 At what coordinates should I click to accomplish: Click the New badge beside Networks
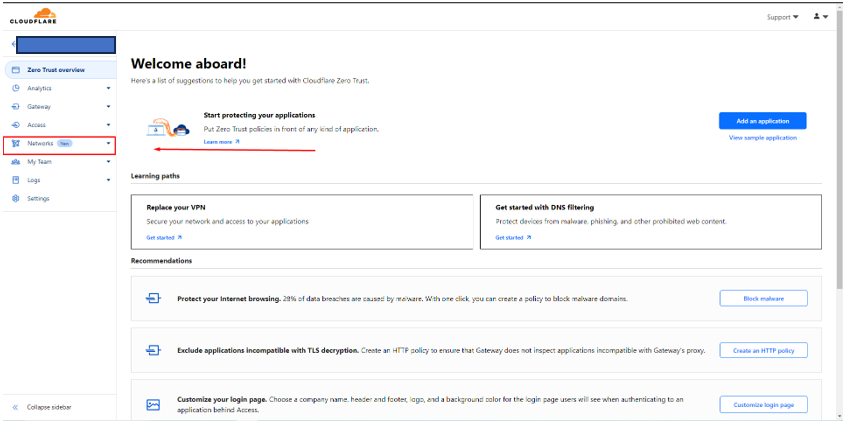pyautogui.click(x=64, y=143)
